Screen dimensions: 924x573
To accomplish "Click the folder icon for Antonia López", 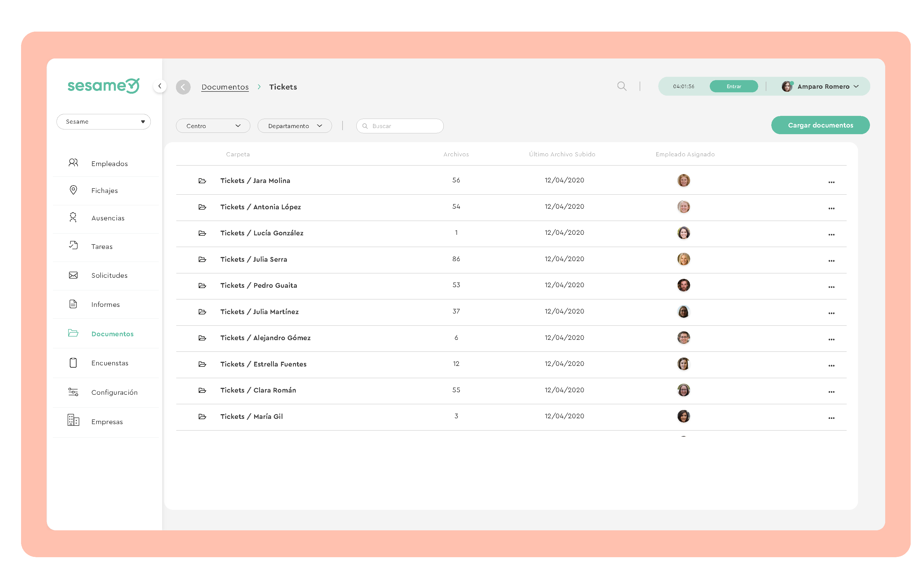I will [202, 207].
